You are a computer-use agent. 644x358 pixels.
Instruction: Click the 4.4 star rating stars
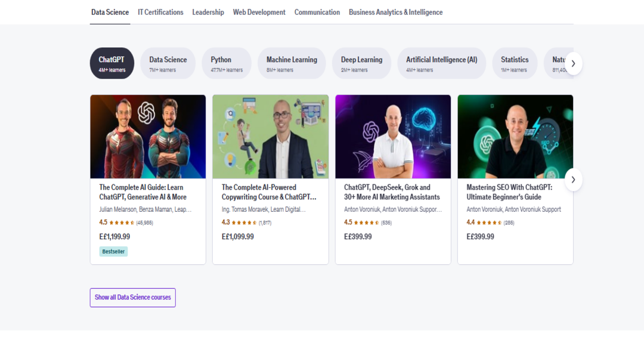point(489,223)
